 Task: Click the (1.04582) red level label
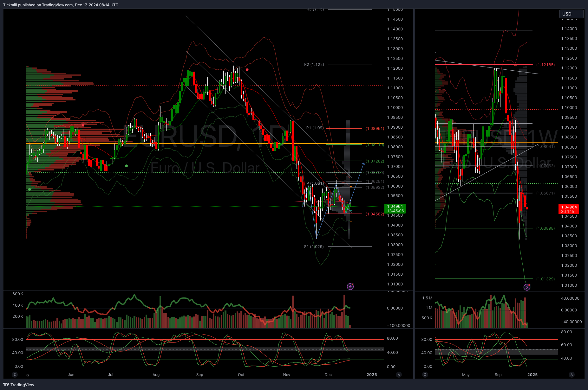tap(375, 214)
